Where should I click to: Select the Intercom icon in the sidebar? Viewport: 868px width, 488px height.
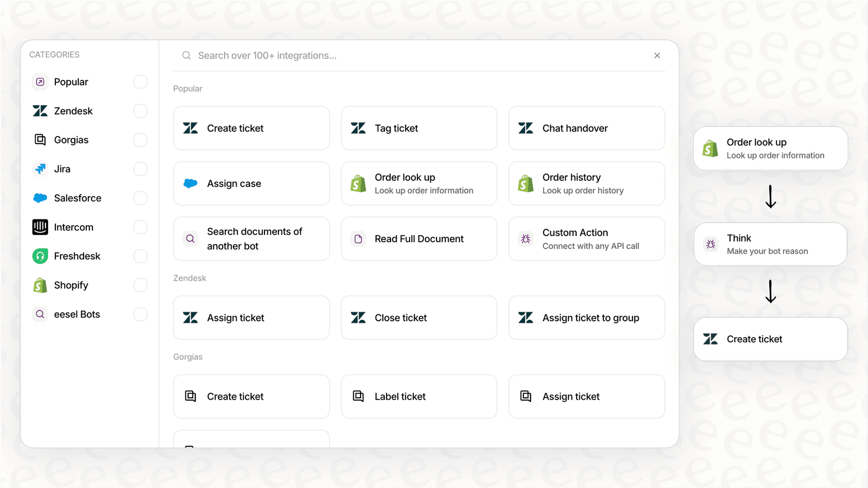click(40, 227)
